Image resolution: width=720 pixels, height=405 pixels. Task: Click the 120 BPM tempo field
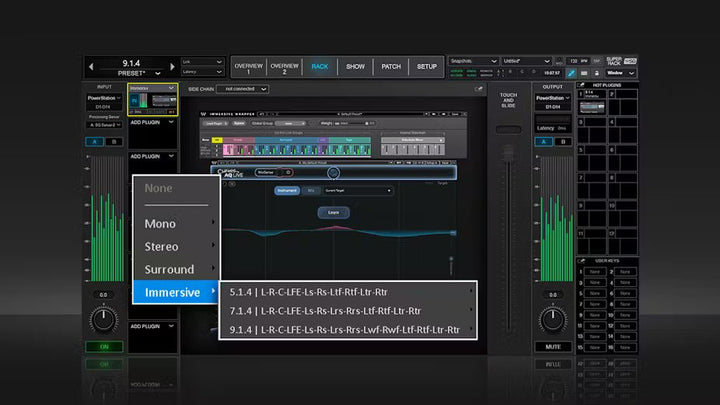[x=578, y=61]
